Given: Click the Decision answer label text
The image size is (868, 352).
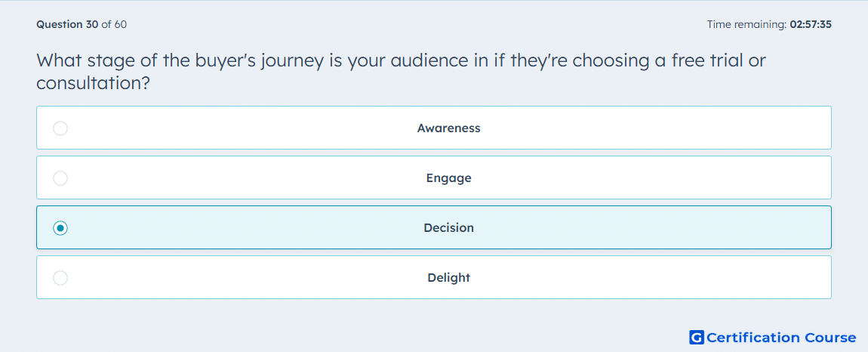Looking at the screenshot, I should pos(448,228).
